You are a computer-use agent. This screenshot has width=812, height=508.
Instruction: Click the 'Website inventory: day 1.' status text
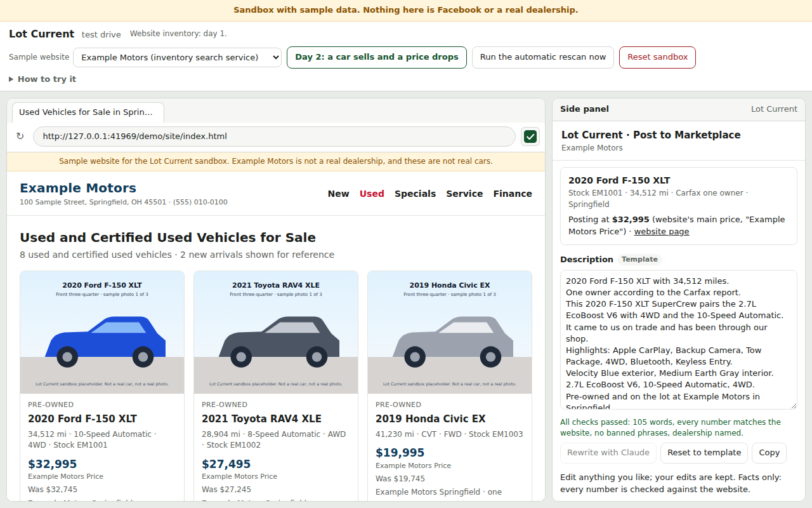178,34
